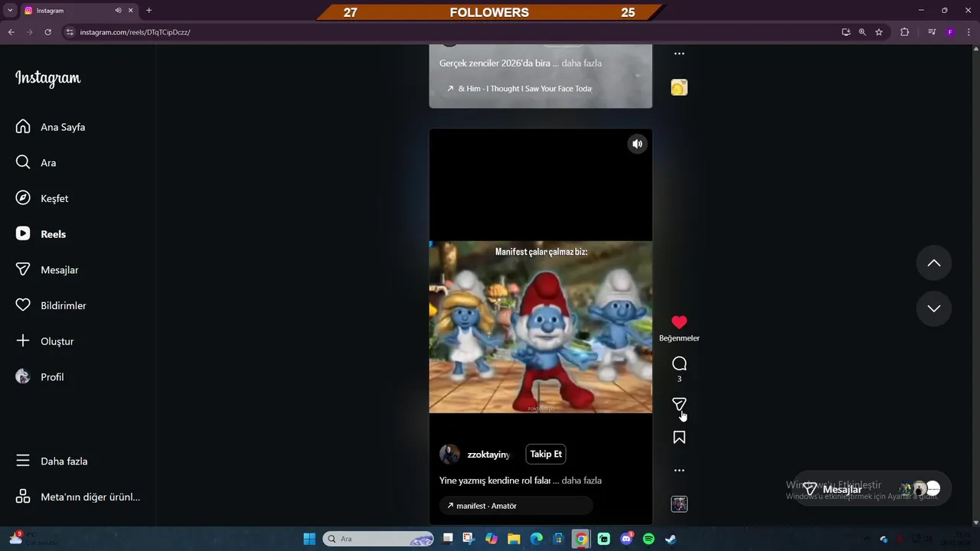The image size is (980, 551).
Task: Open Copilot on taskbar
Action: (x=492, y=539)
